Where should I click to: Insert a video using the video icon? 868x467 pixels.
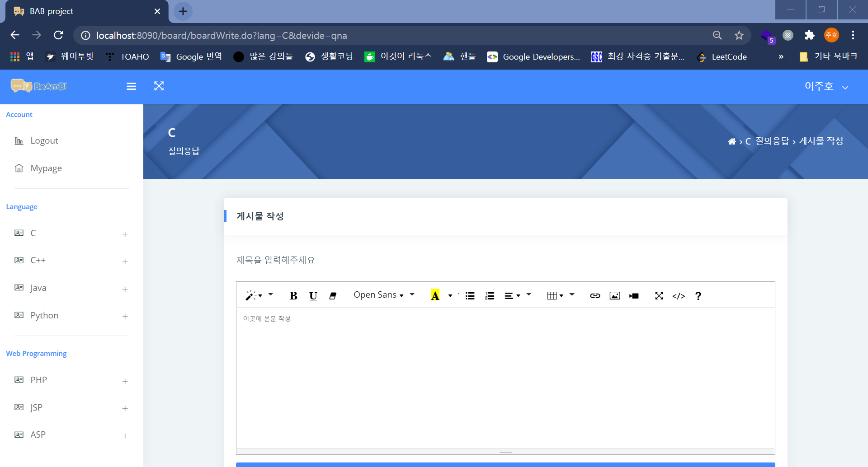click(x=634, y=295)
